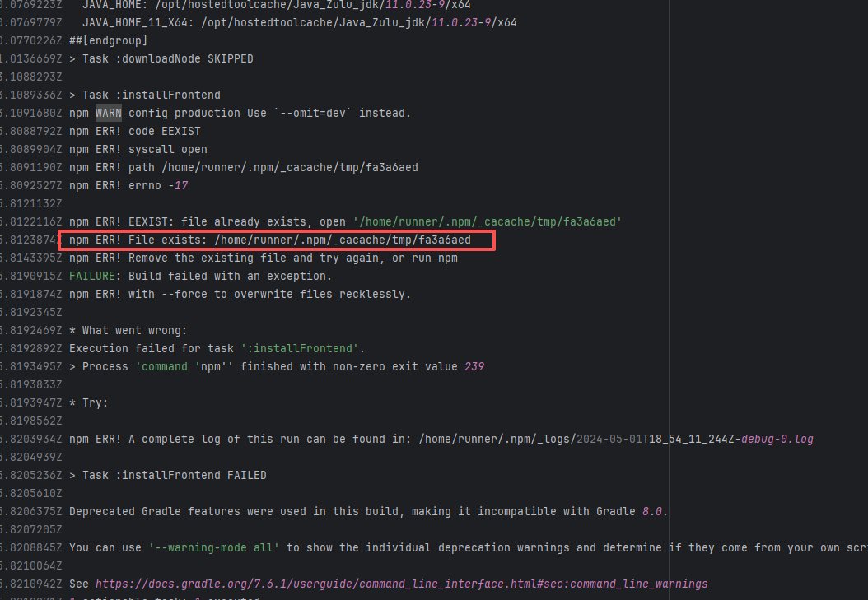Click the '--warning-mode all' option text
The image size is (868, 600).
(213, 547)
